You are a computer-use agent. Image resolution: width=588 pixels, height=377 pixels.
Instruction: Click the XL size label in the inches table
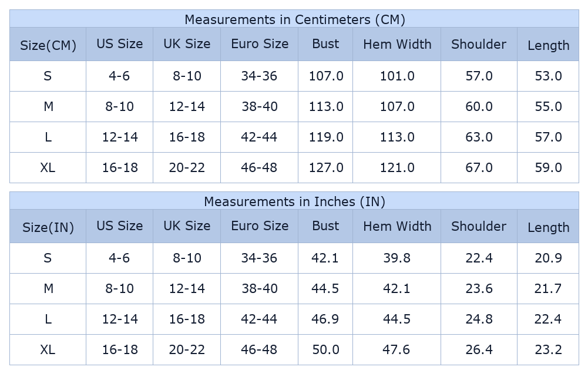(48, 349)
